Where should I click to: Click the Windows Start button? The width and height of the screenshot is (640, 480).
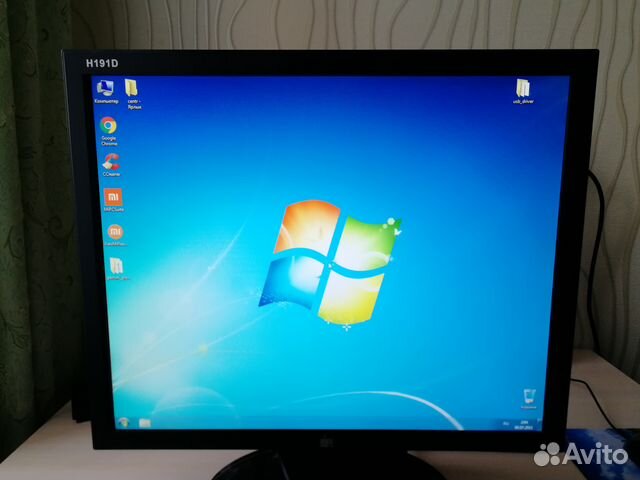[x=124, y=422]
